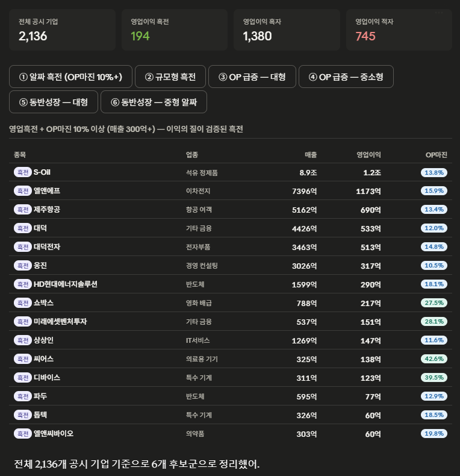
Task: Click the 항공 여객 industry cell
Action: [199, 210]
